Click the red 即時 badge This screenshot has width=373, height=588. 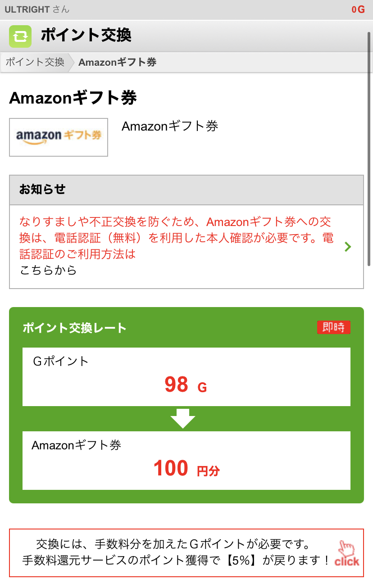(333, 327)
